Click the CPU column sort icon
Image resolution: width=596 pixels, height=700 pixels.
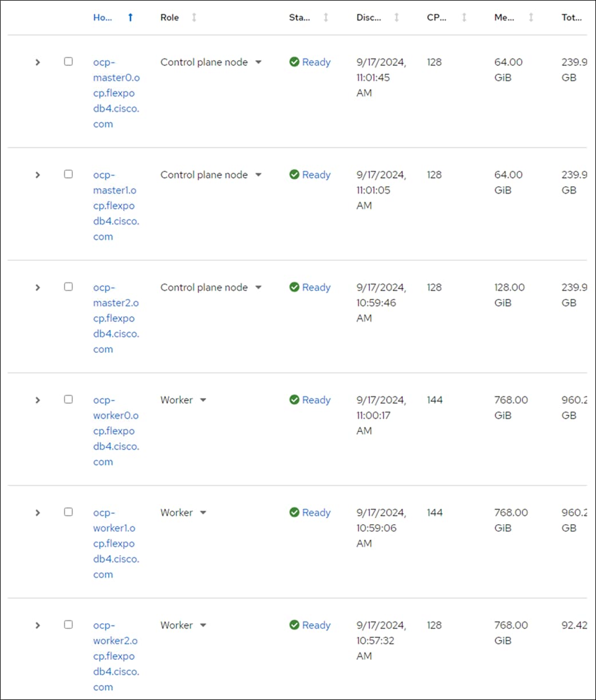click(x=464, y=18)
